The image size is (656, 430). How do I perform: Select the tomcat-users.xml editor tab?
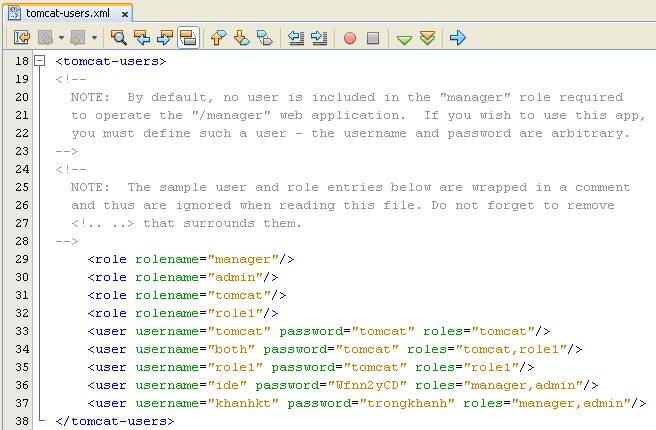pos(67,13)
